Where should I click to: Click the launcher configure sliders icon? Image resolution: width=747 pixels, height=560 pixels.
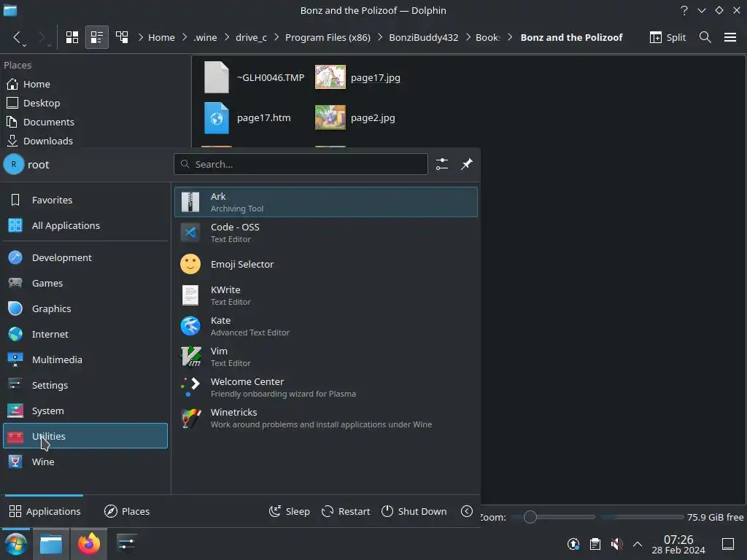(x=441, y=164)
